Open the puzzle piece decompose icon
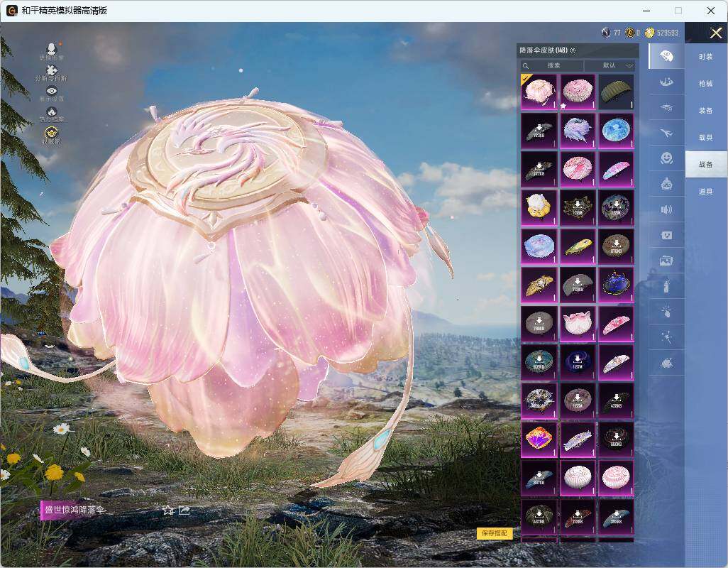The width and height of the screenshot is (728, 568). (52, 70)
